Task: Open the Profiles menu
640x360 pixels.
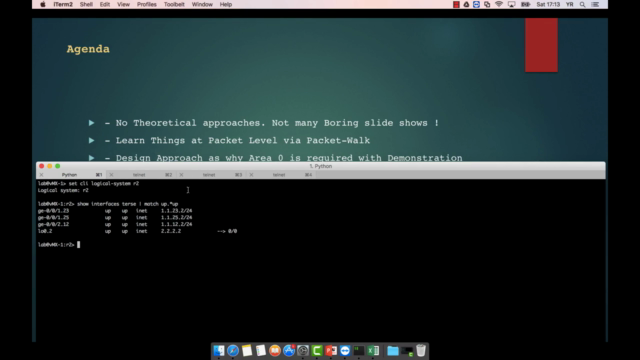Action: 147,4
